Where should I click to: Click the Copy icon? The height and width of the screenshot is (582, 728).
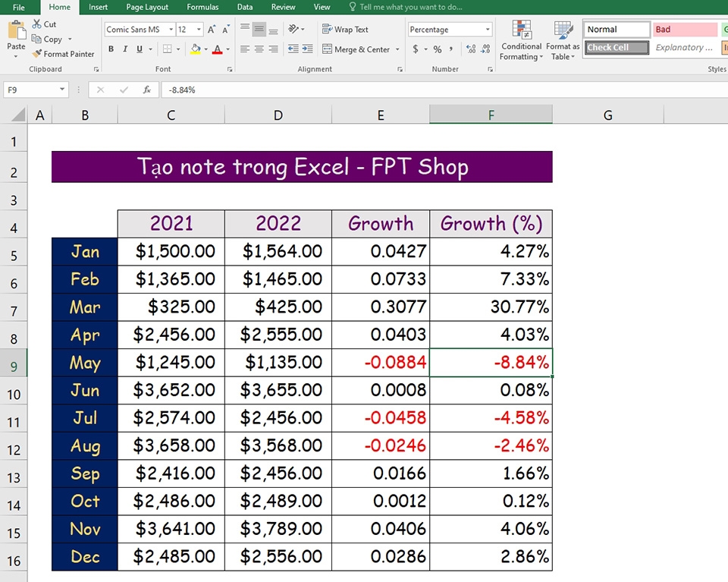(x=36, y=39)
